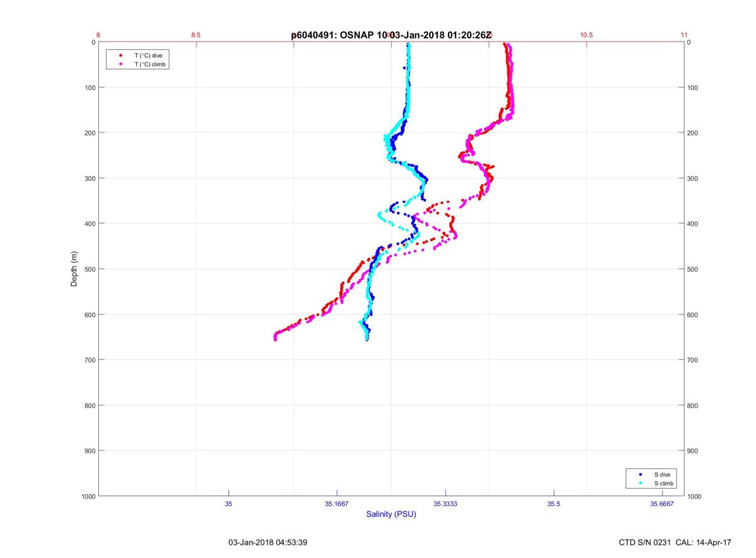Click the cyan marker for S climb legend
Image resolution: width=756 pixels, height=558 pixels.
click(640, 483)
